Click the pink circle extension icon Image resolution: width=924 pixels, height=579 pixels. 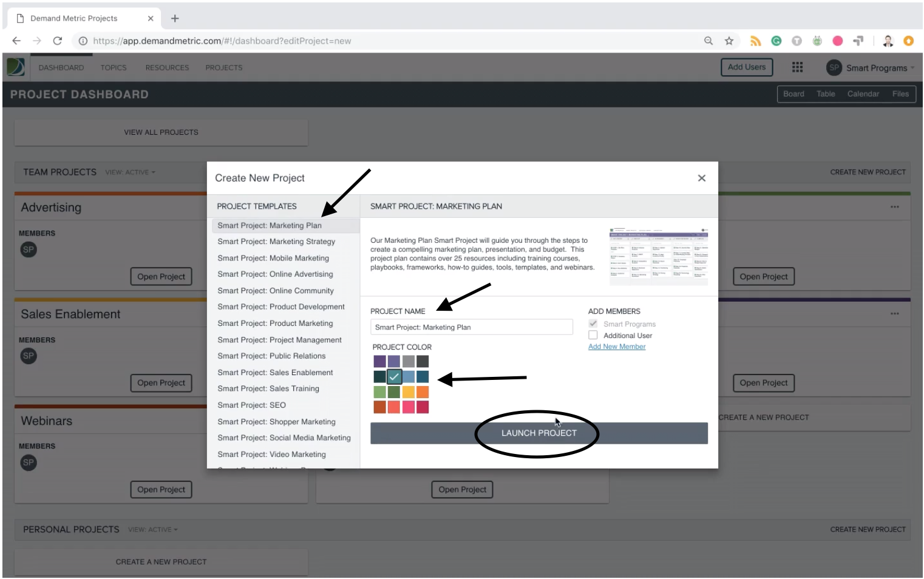tap(838, 41)
